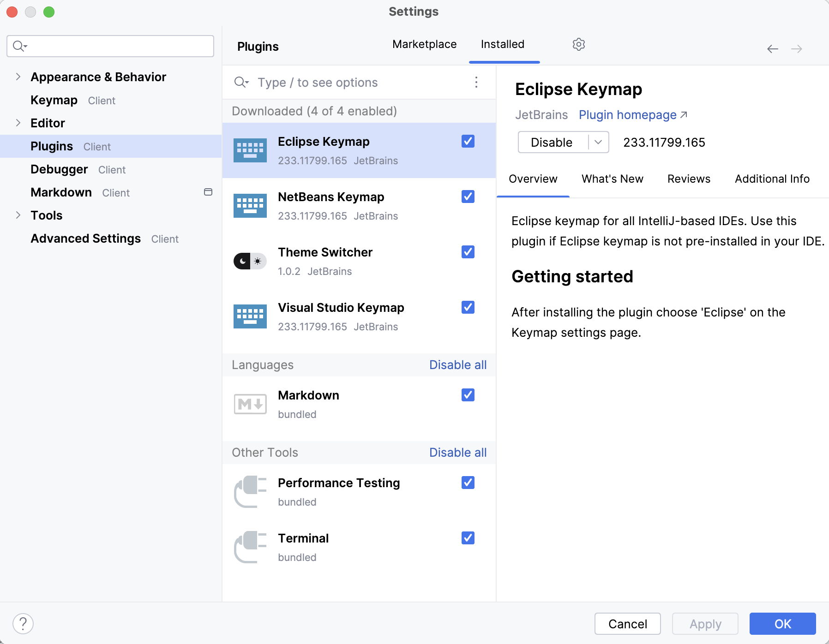Expand the Appearance & Behavior section
This screenshot has height=644, width=829.
click(18, 77)
